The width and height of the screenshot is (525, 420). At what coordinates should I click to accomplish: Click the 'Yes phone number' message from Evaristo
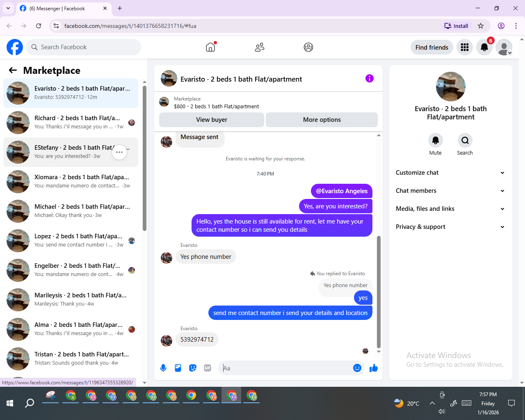[x=206, y=257]
